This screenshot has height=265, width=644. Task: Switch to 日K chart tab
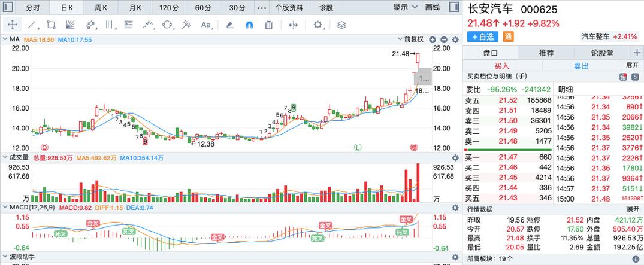pos(67,7)
